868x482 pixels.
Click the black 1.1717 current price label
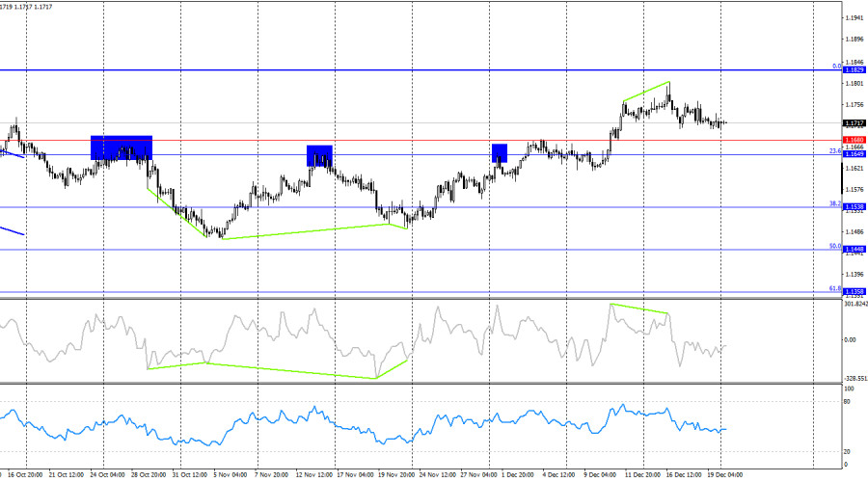(853, 123)
